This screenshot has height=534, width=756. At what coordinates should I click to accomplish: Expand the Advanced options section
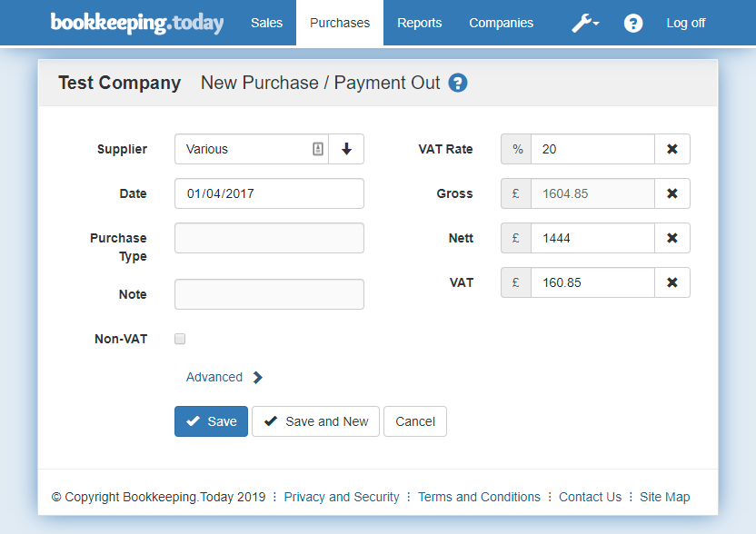(x=224, y=377)
